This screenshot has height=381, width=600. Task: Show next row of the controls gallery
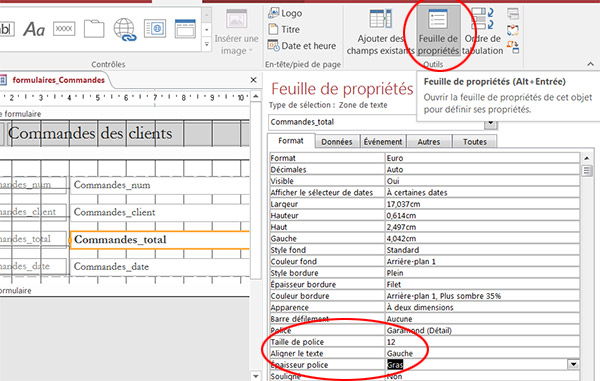[207, 29]
